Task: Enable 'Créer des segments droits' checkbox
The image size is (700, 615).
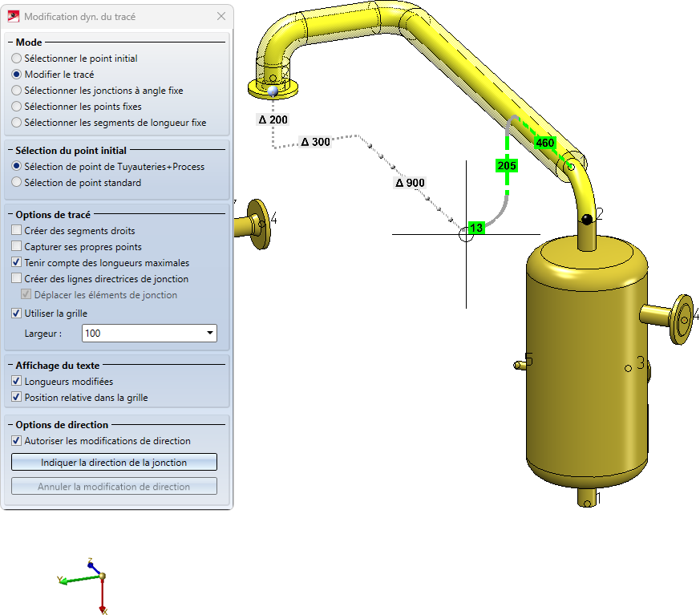Action: click(x=17, y=230)
